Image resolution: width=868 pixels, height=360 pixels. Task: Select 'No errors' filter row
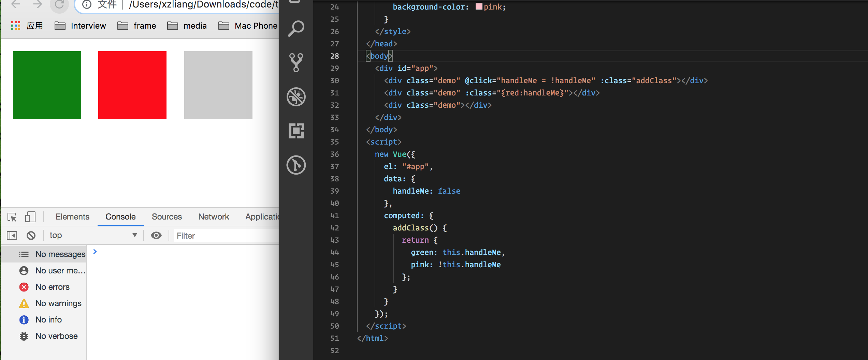pos(44,287)
